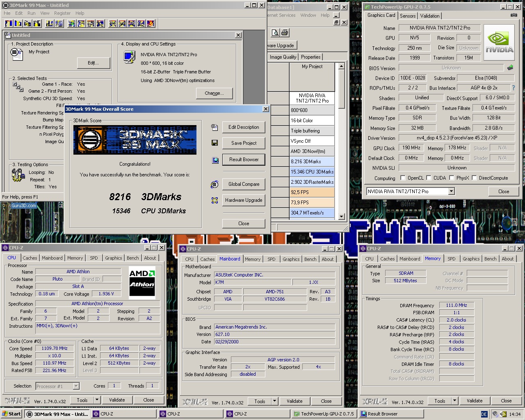This screenshot has width=525, height=420.
Task: Select Image Quality tab in Result Browser
Action: point(283,57)
